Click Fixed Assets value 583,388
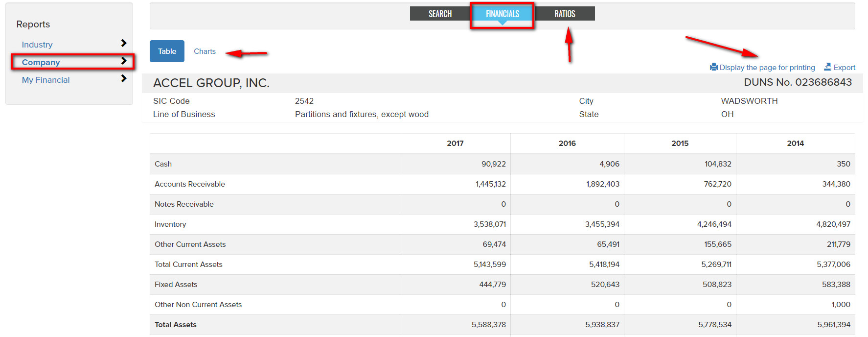 836,285
